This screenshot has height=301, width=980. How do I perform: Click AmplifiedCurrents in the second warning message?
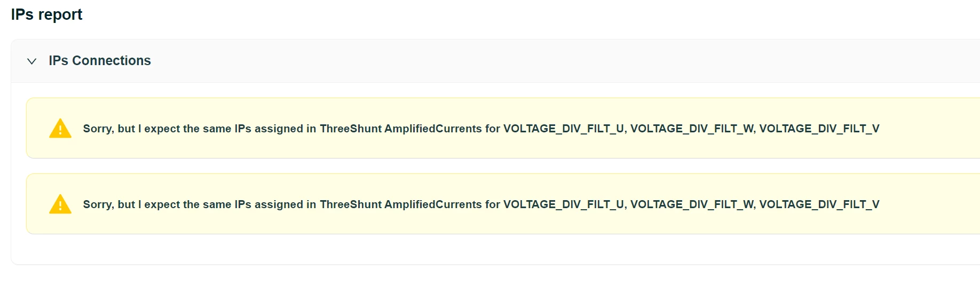[x=433, y=204]
